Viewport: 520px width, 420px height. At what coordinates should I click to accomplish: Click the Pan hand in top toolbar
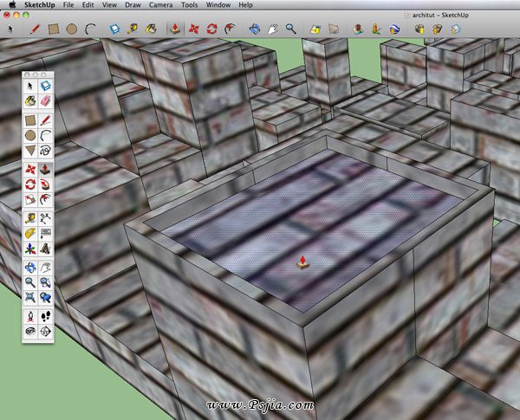[x=271, y=29]
